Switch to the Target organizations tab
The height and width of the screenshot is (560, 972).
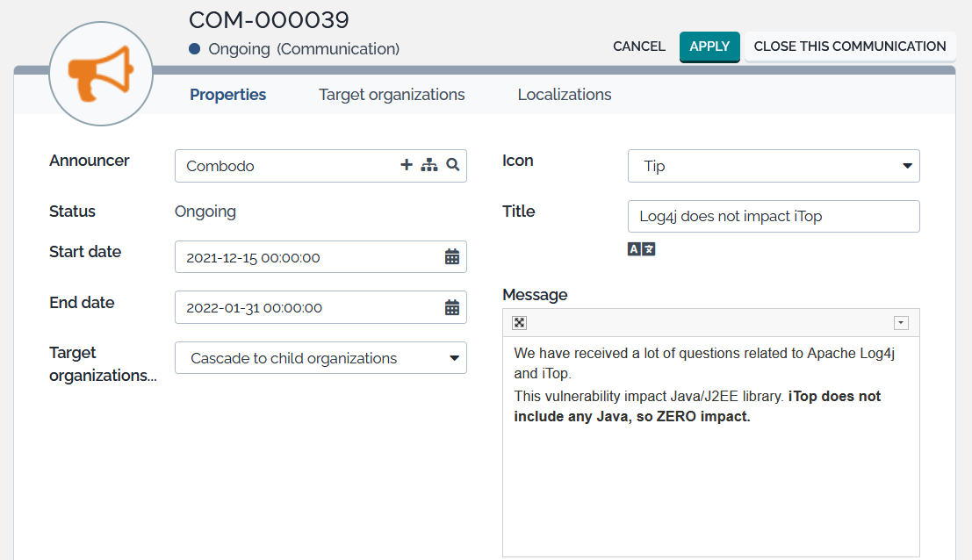click(x=392, y=95)
